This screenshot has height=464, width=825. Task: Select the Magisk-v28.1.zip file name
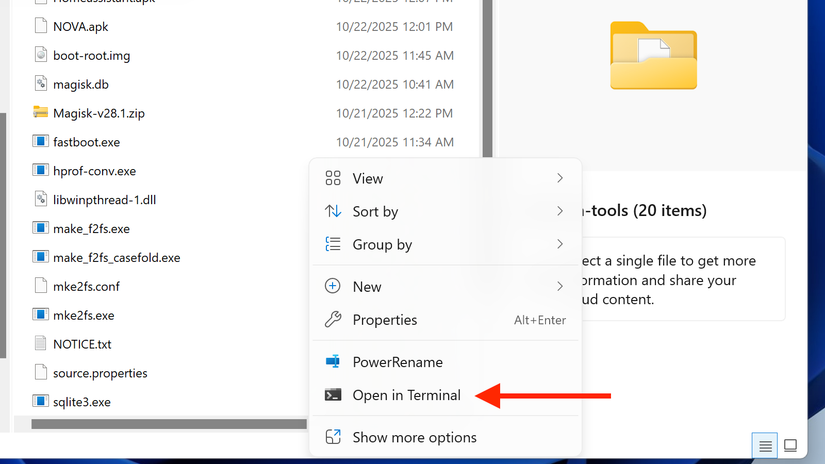(x=99, y=113)
